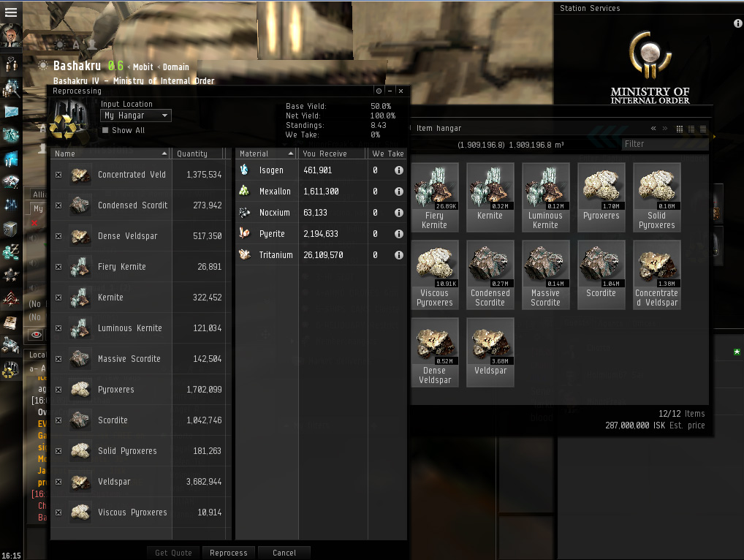Screen dimensions: 744x560
Task: Click the Item hangar title
Action: tap(439, 128)
